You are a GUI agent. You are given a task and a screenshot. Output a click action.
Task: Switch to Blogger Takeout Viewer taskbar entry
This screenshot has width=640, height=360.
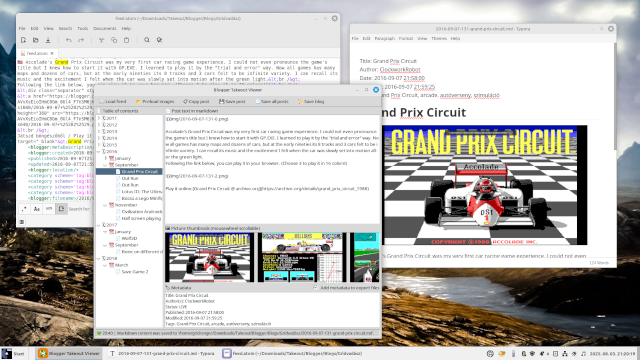click(69, 353)
